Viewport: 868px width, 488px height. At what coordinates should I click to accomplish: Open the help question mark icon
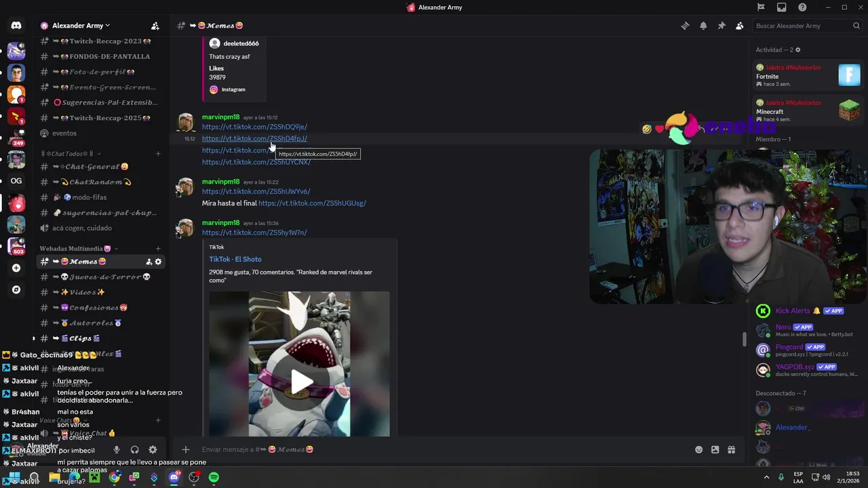(x=803, y=7)
